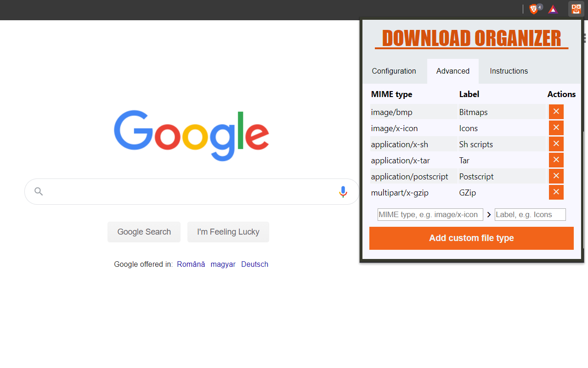588x368 pixels.
Task: Click the Sh scripts label cell
Action: coord(502,144)
